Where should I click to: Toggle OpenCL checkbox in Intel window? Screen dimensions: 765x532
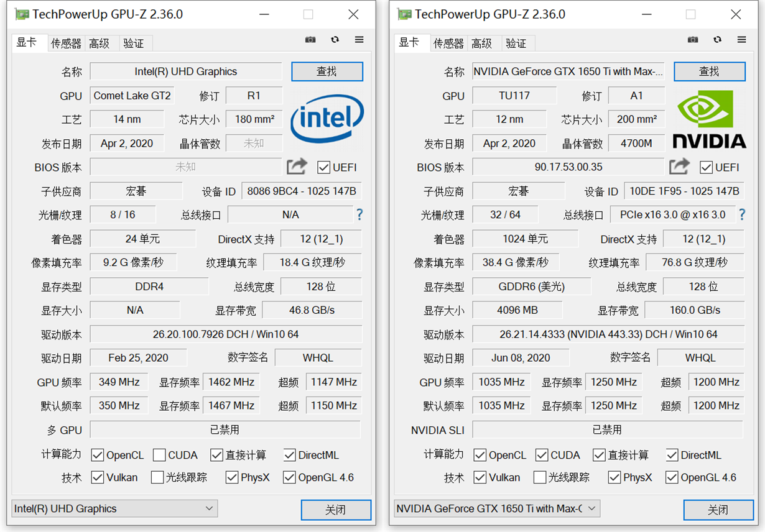click(x=97, y=455)
